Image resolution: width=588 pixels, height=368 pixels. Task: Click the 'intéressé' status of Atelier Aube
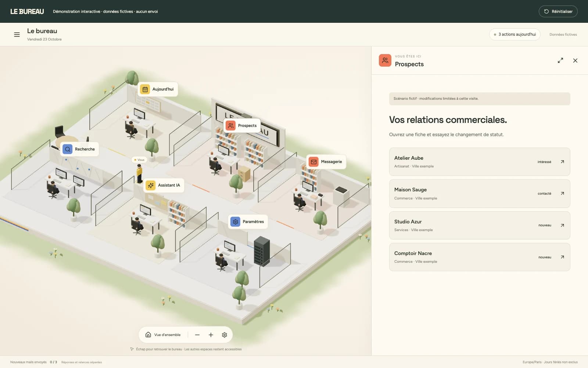coord(544,162)
